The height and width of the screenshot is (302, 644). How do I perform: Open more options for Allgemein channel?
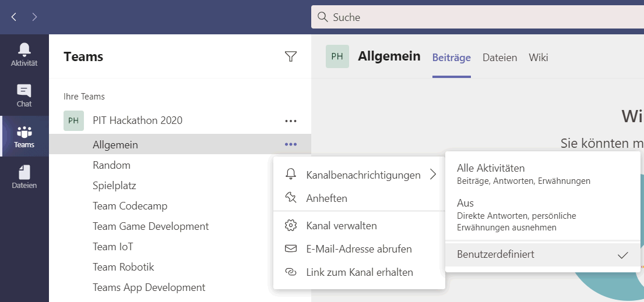coord(291,144)
